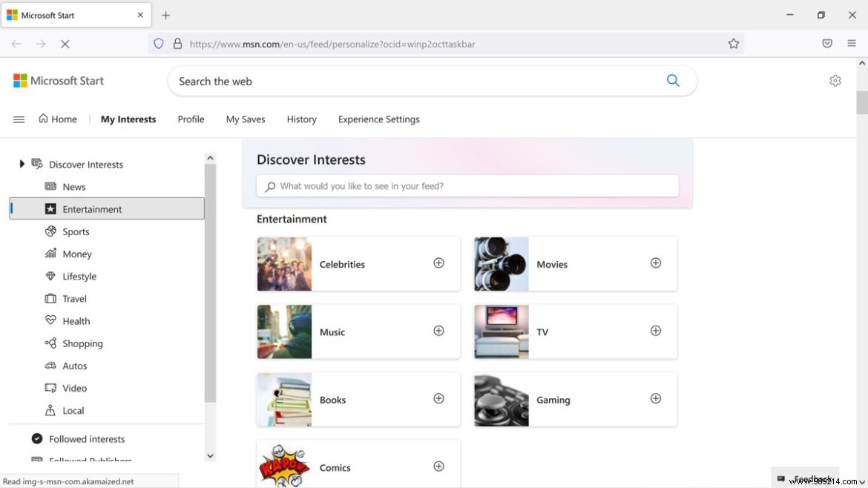Select the Autos car icon
Image resolution: width=868 pixels, height=488 pixels.
50,365
